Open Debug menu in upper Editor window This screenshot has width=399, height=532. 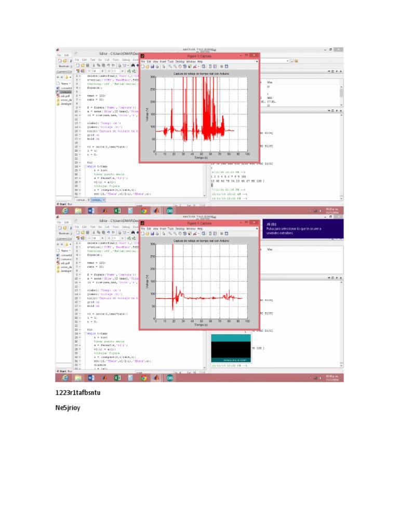[126, 60]
